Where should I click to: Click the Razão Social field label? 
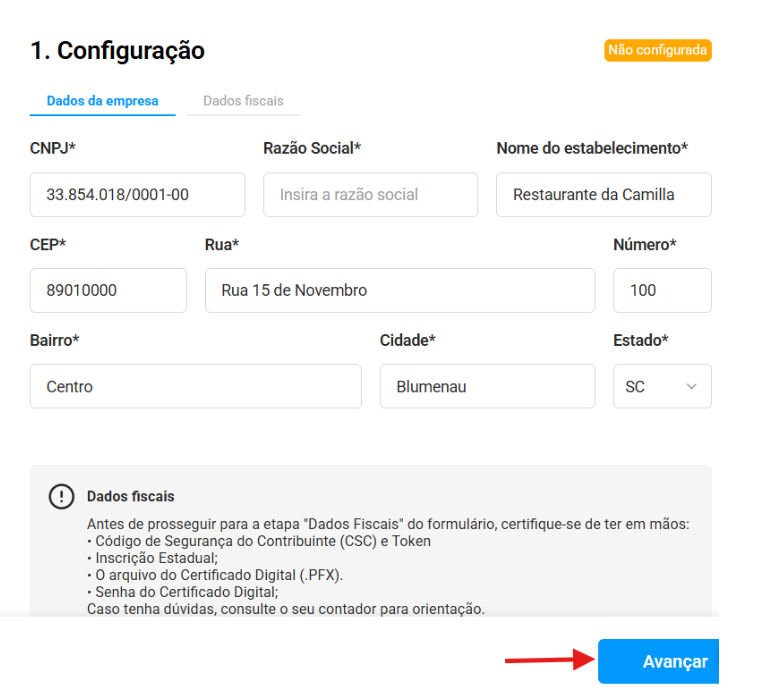(312, 148)
